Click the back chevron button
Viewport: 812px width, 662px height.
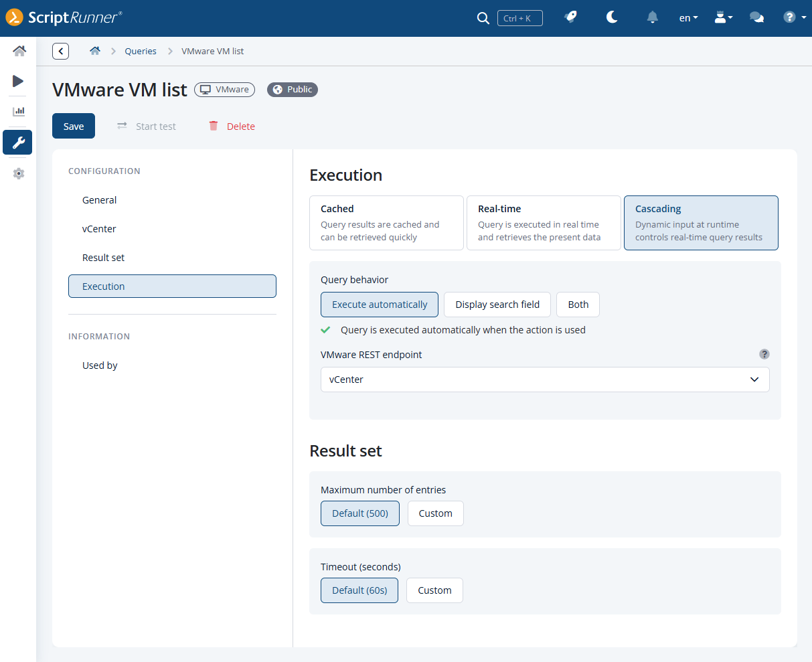pyautogui.click(x=60, y=51)
